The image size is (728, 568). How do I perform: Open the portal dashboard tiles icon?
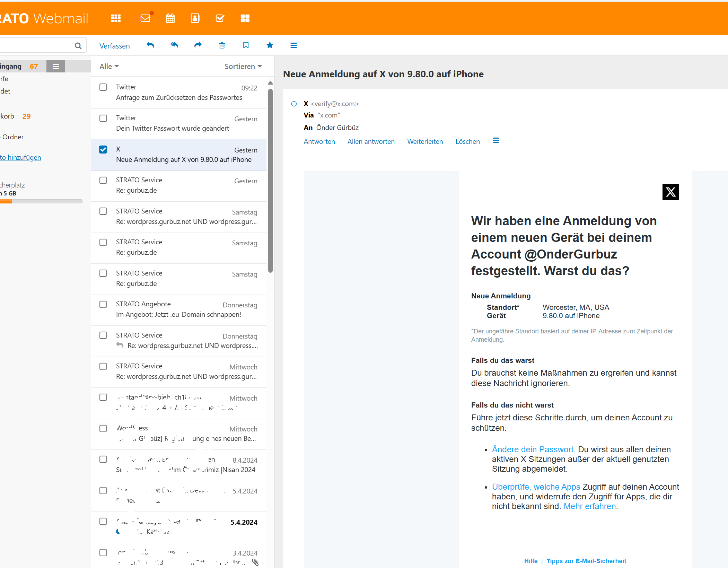(245, 18)
